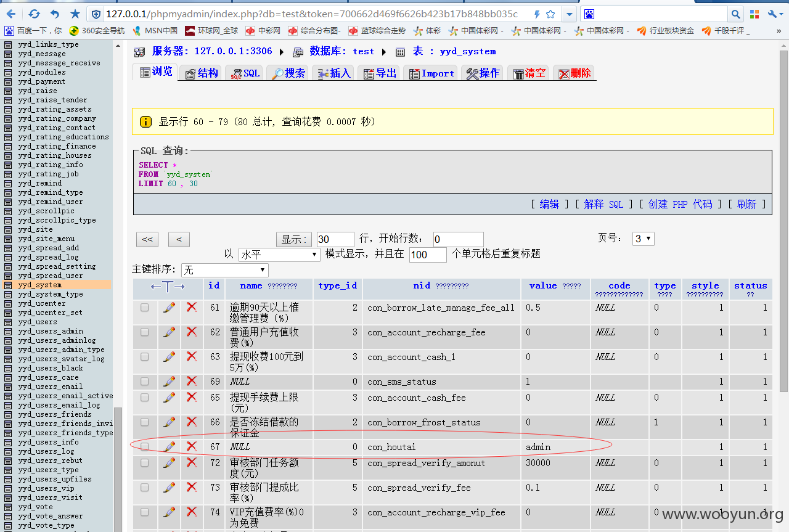Open the address bar history dropdown arrow
Image resolution: width=789 pixels, height=532 pixels.
[569, 14]
